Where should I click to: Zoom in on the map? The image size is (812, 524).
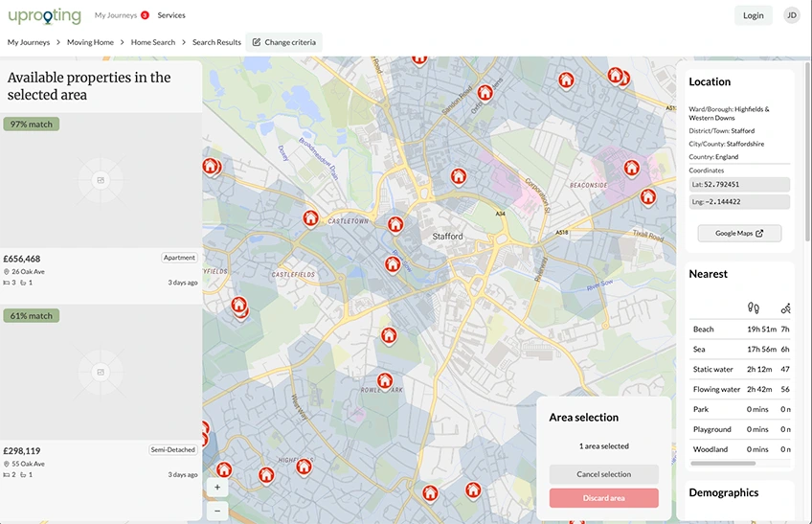click(x=217, y=487)
